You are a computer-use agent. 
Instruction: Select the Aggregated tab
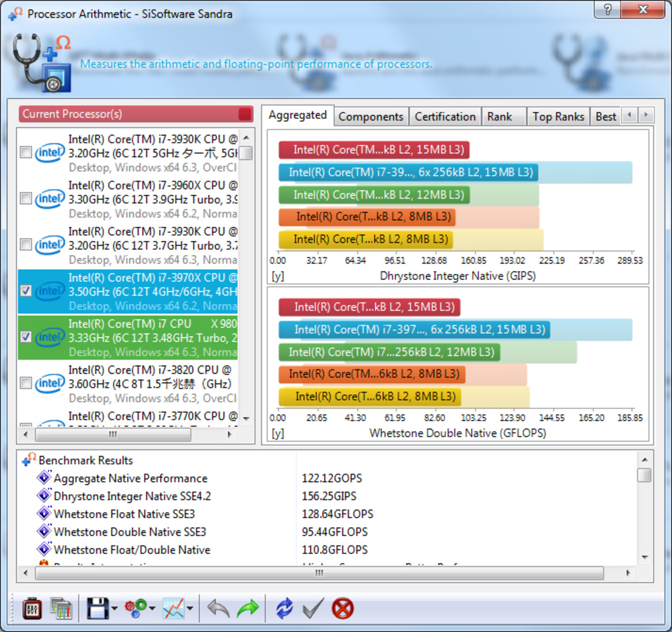pos(298,115)
